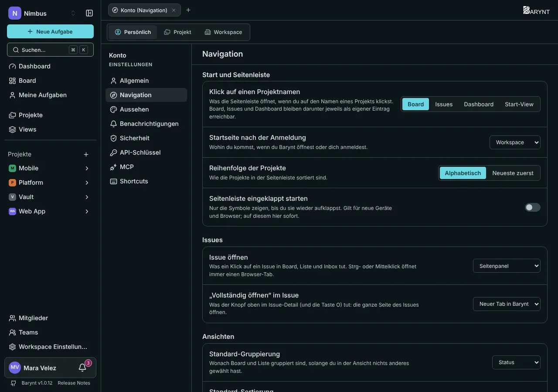Open a new tab with the plus icon

188,10
